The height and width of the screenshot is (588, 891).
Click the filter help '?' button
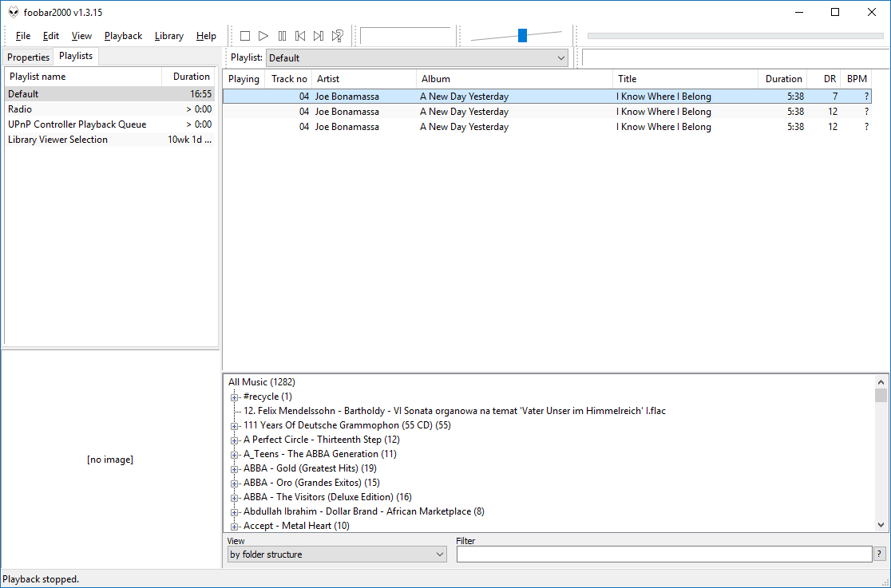[880, 554]
